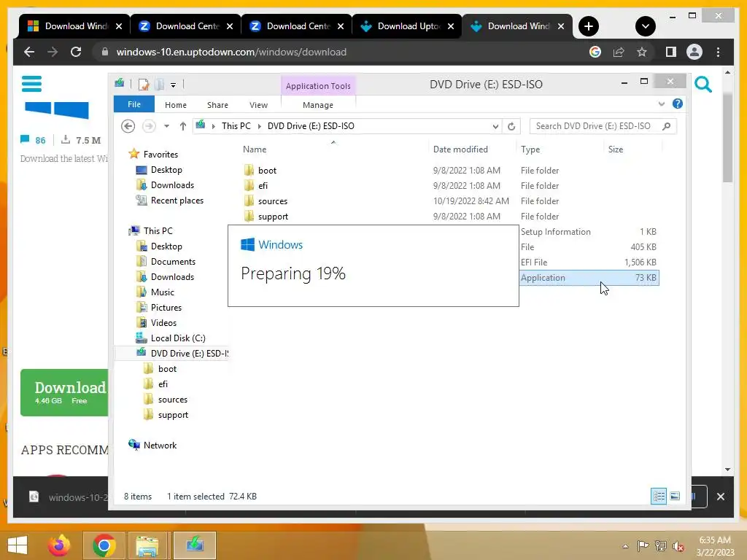Go up one level in File Explorer
The width and height of the screenshot is (747, 560).
coord(183,126)
